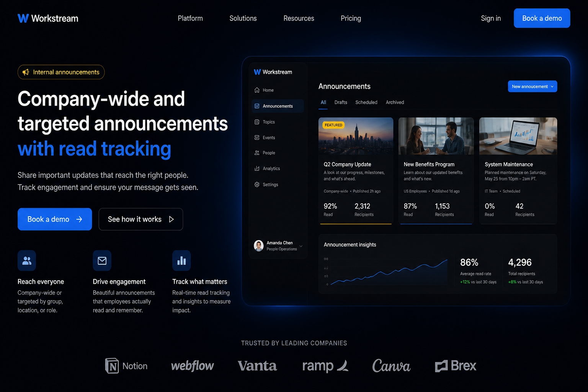The height and width of the screenshot is (392, 588).
Task: Click the Announcement insights line chart
Action: [x=389, y=272]
